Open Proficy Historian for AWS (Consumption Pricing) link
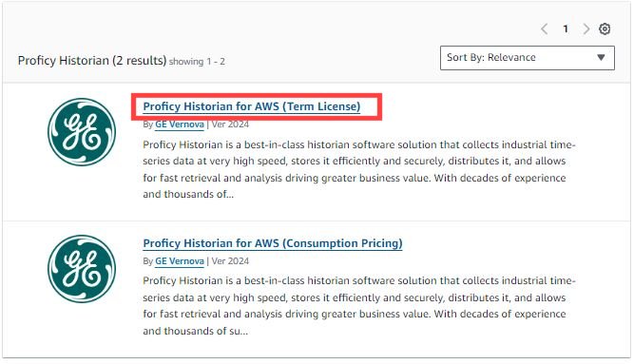634x364 pixels. click(273, 243)
